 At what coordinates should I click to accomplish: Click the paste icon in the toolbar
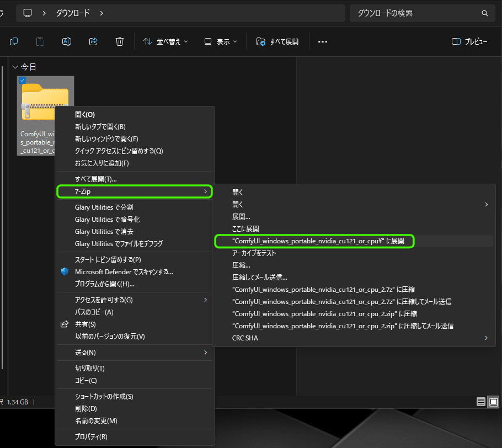40,41
